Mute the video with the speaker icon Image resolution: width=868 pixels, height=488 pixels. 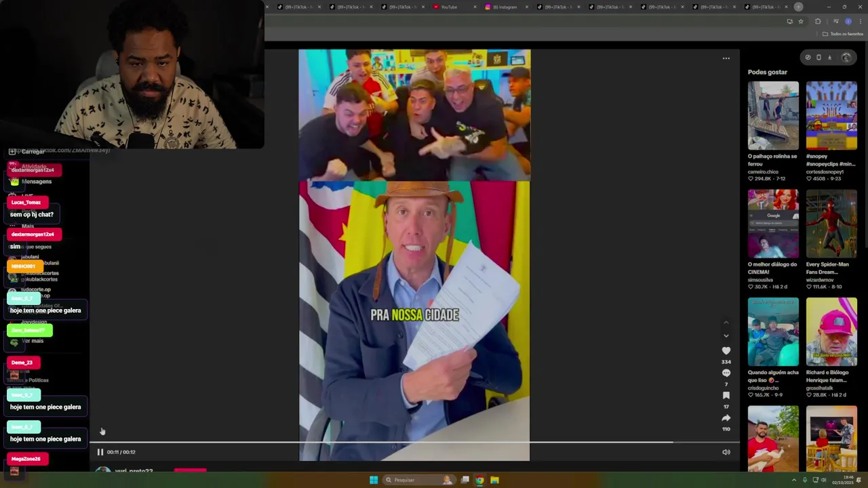point(726,452)
